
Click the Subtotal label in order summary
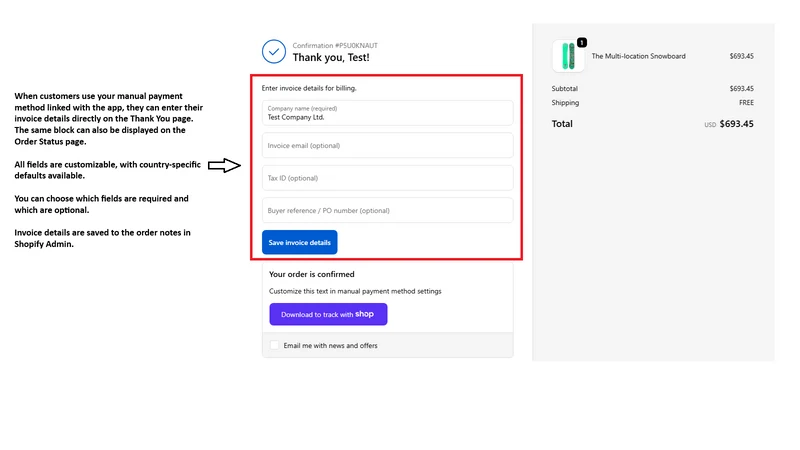pyautogui.click(x=564, y=89)
